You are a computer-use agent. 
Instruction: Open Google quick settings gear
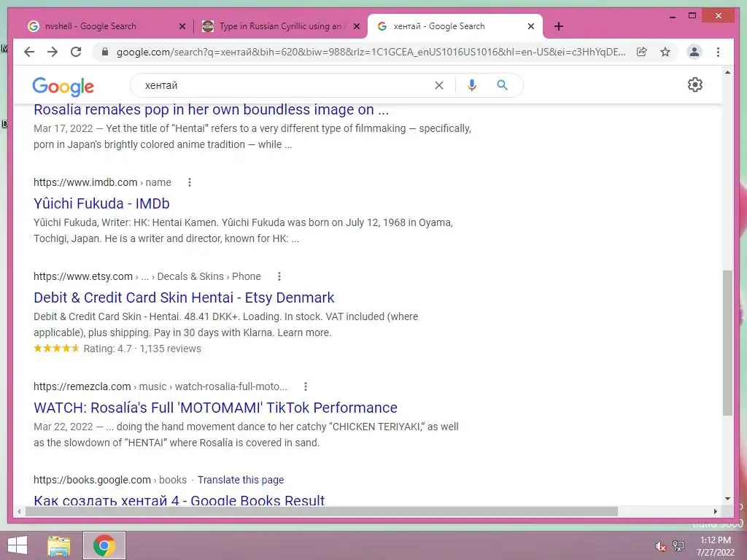(x=694, y=85)
